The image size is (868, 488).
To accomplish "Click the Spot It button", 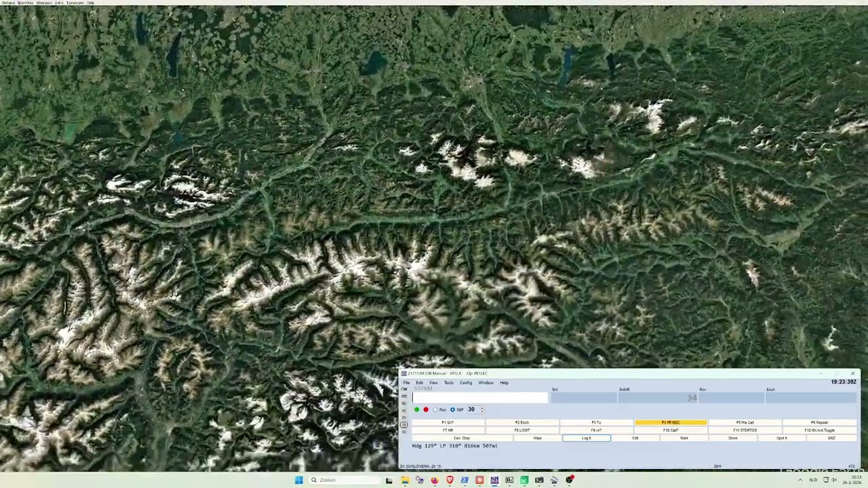I will (x=782, y=438).
